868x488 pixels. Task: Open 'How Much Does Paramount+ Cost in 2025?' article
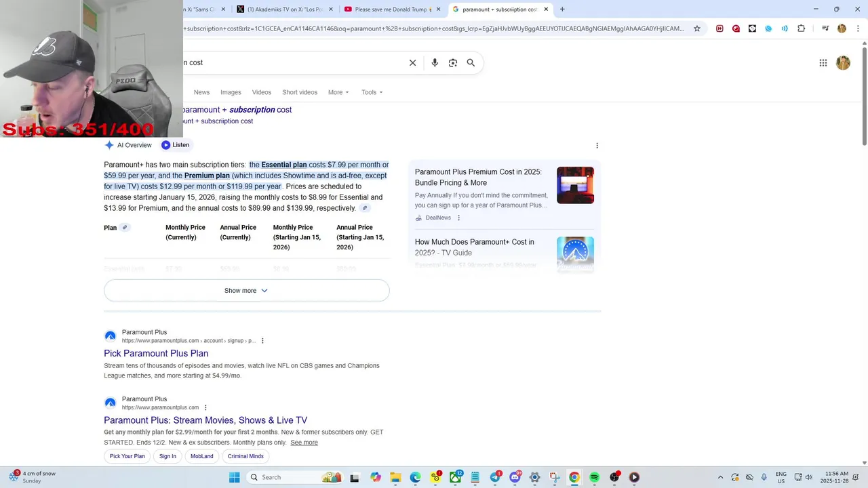coord(475,247)
